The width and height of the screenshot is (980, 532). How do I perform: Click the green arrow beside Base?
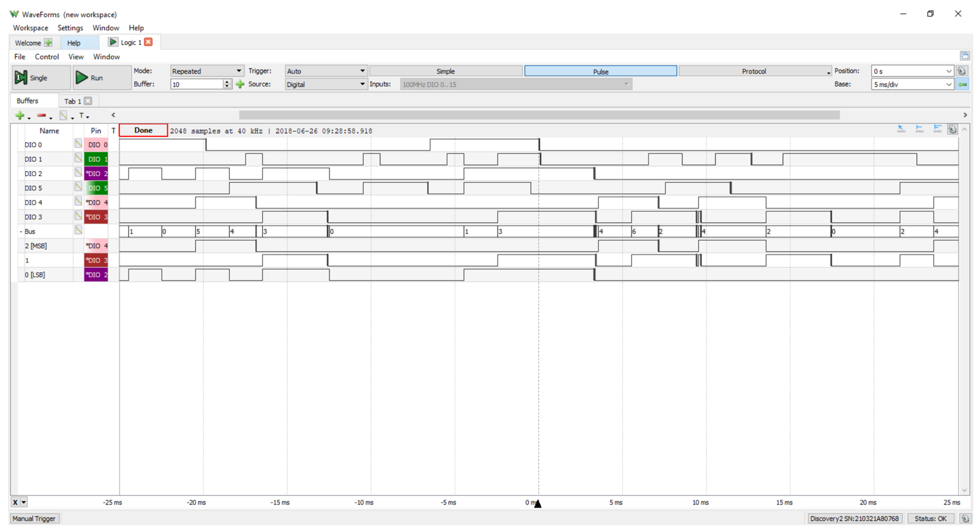963,85
